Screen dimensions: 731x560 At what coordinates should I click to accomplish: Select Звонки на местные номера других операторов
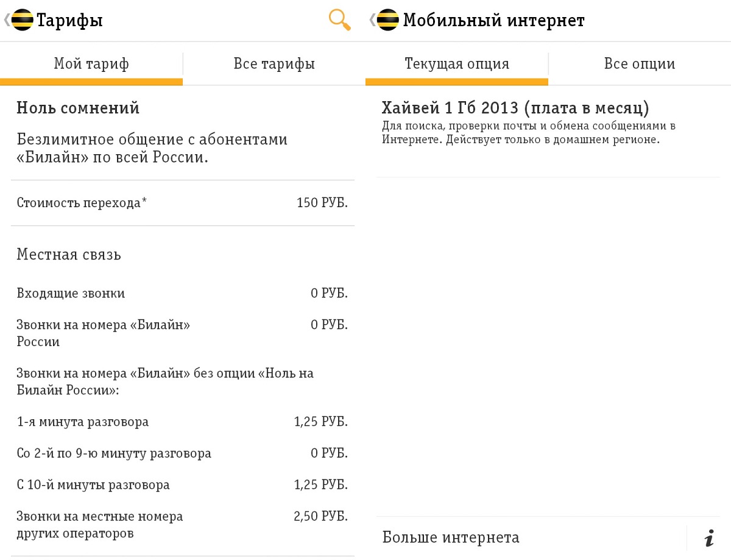click(183, 525)
